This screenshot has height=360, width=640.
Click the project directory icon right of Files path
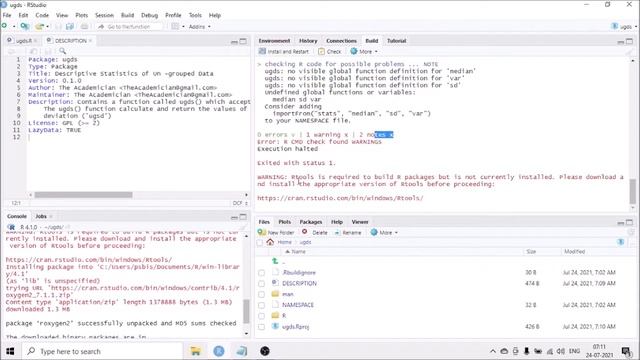pyautogui.click(x=621, y=242)
